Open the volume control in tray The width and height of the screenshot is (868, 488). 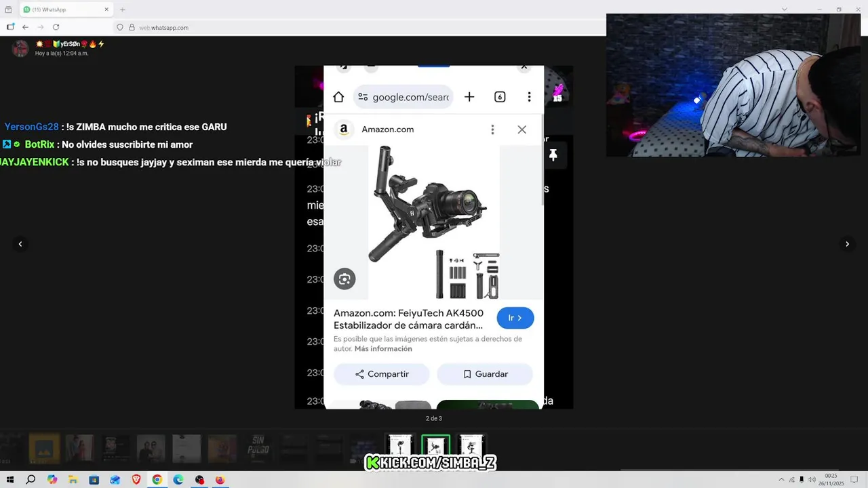(x=812, y=480)
